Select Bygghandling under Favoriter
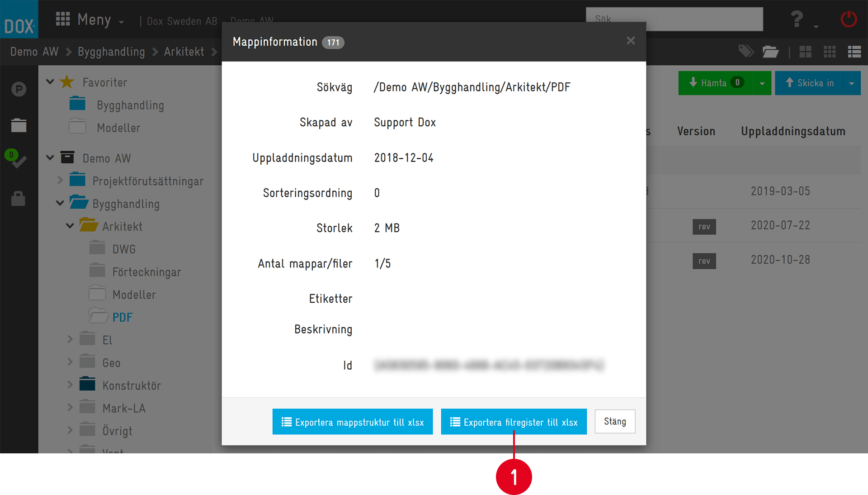The width and height of the screenshot is (868, 495). (x=130, y=105)
